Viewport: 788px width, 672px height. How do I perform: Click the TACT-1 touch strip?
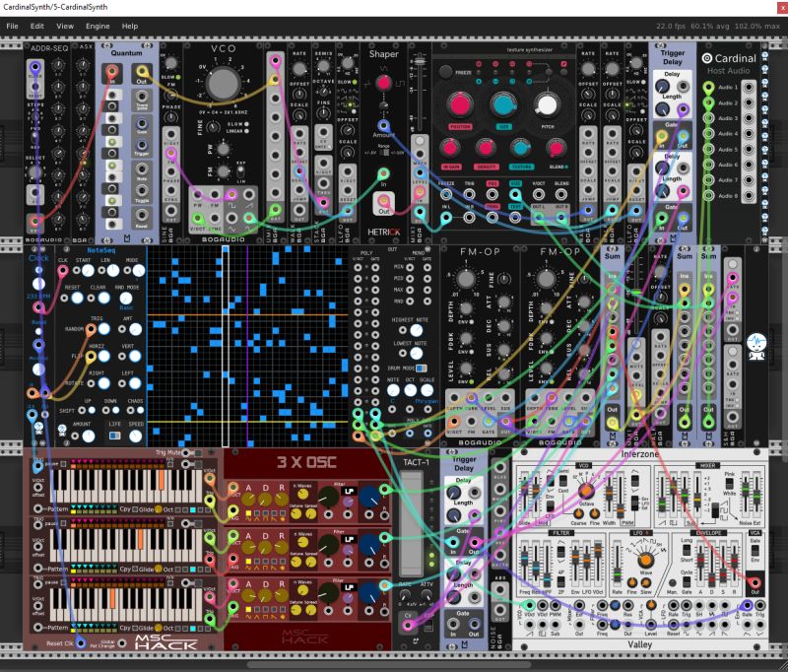411,523
